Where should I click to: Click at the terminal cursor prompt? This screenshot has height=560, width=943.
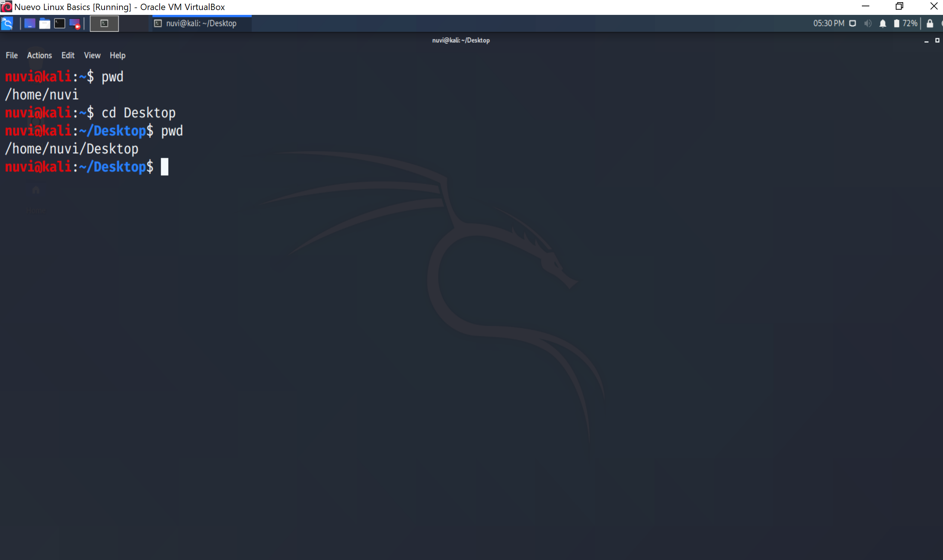164,167
